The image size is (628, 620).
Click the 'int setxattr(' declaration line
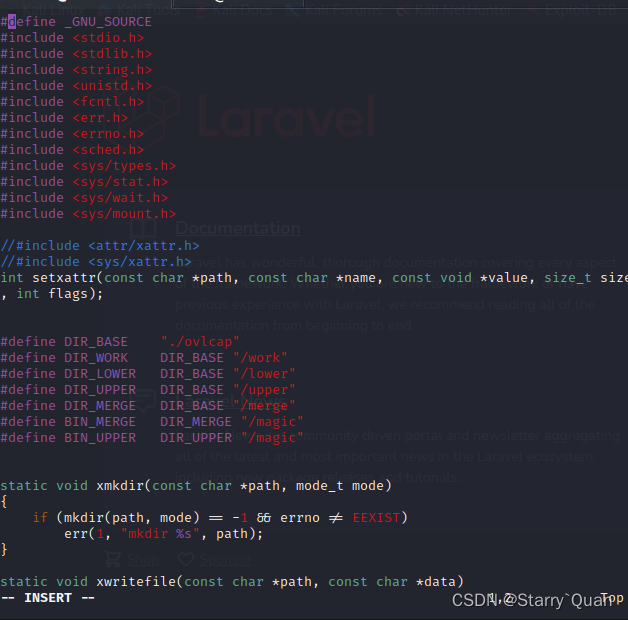[314, 278]
